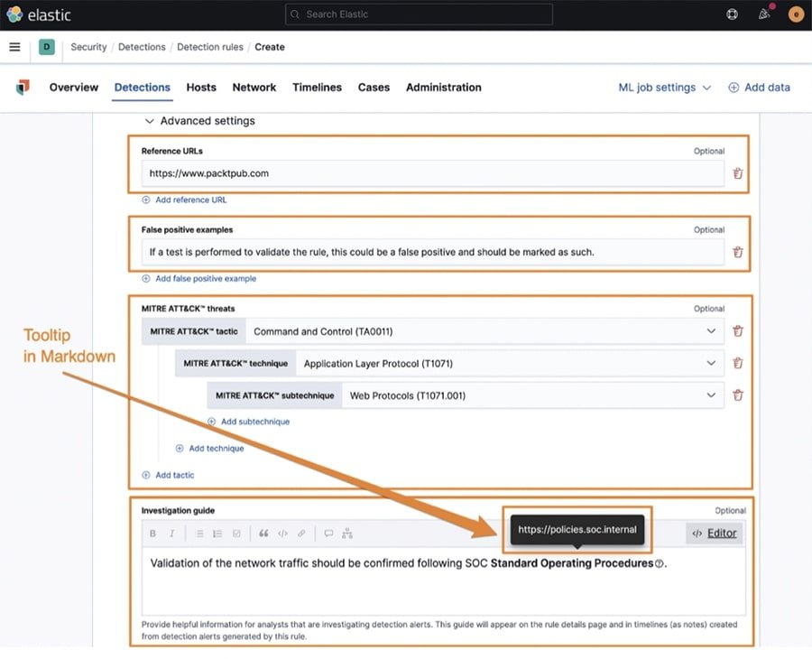Insert a code block in the guide editor

282,533
